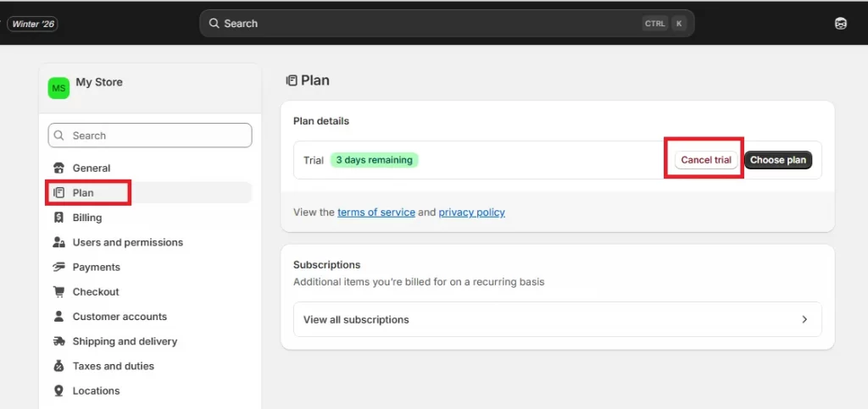
Task: Open the terms of service link
Action: point(376,213)
